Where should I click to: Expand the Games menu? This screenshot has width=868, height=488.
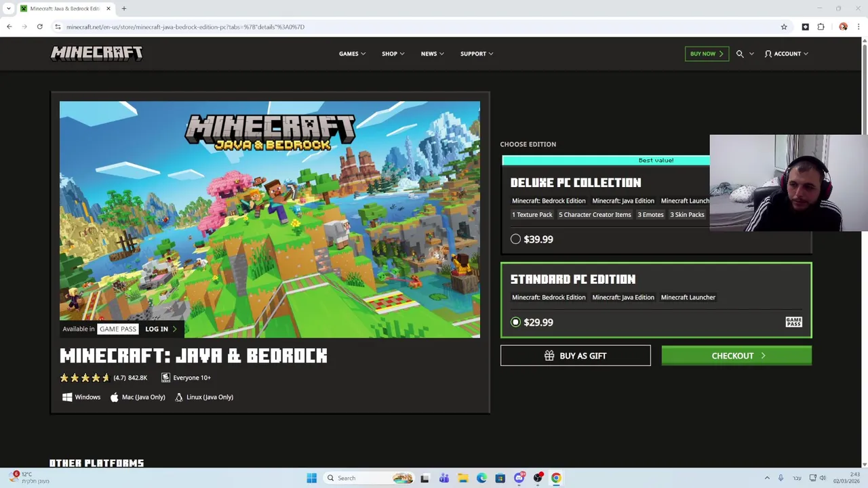(x=352, y=54)
